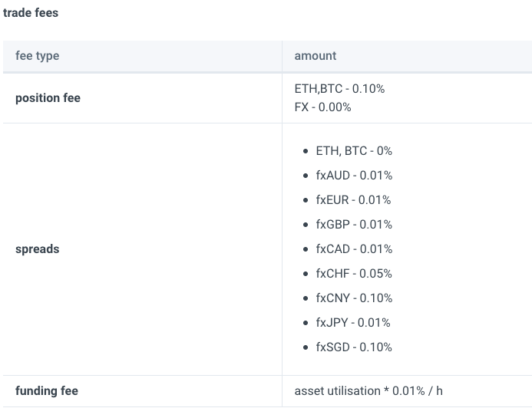This screenshot has height=408, width=532.
Task: Select the 'fxJPY - 0.01%' list item
Action: [353, 323]
